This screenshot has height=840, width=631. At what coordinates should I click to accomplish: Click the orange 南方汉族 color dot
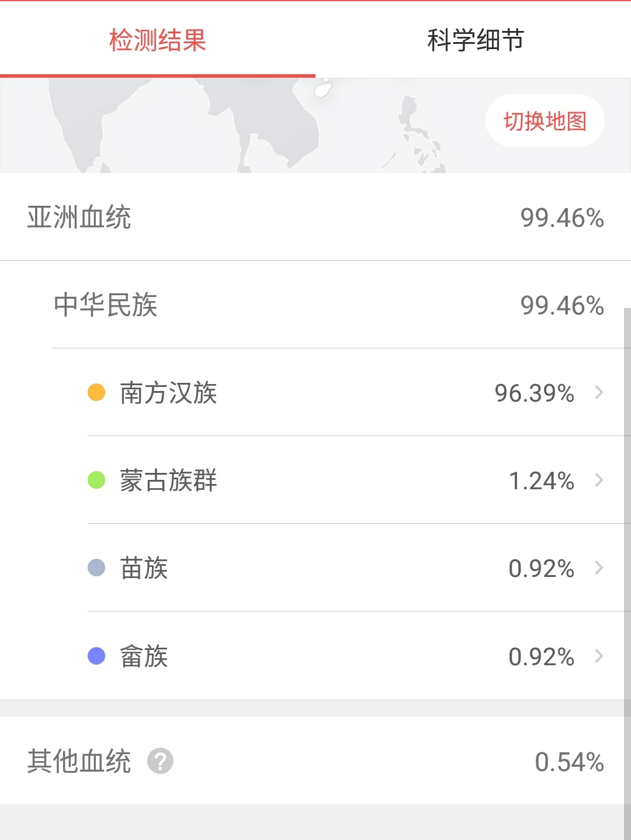coord(96,392)
